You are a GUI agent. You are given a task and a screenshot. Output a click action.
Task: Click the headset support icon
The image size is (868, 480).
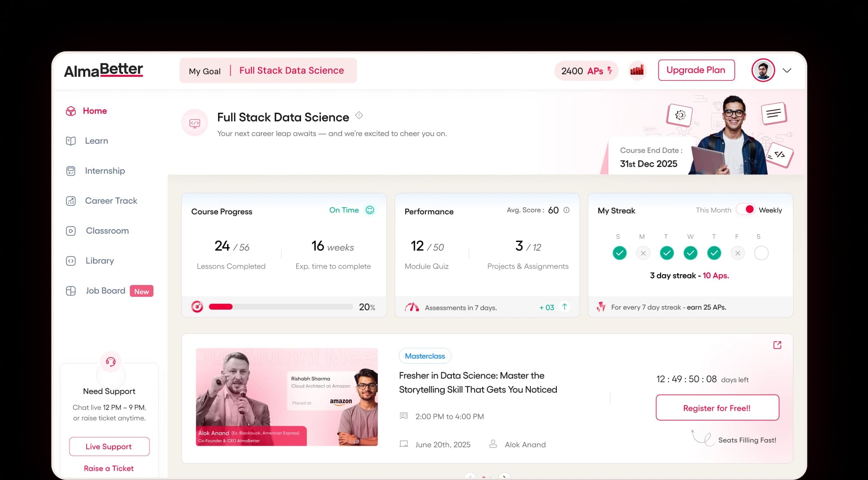[x=111, y=361]
